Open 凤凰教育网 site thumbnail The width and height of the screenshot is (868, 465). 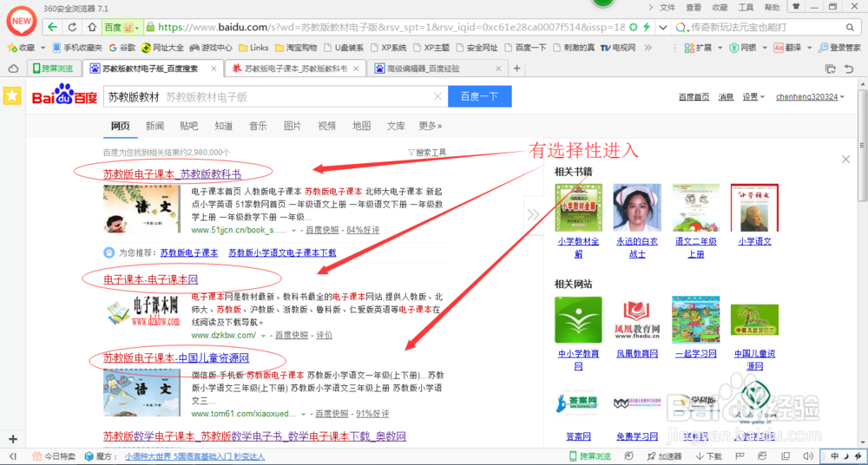(636, 320)
